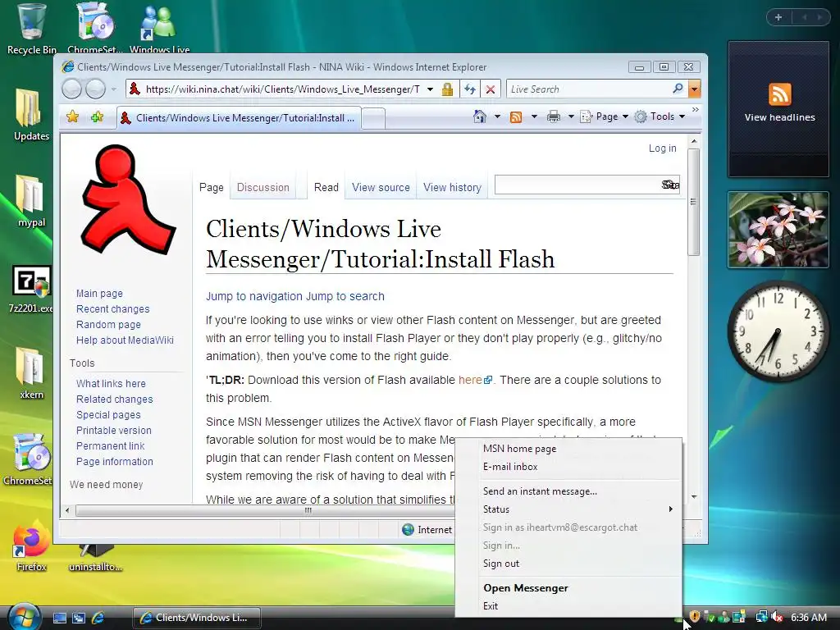The width and height of the screenshot is (840, 630).
Task: Click the Log in link
Action: click(662, 148)
